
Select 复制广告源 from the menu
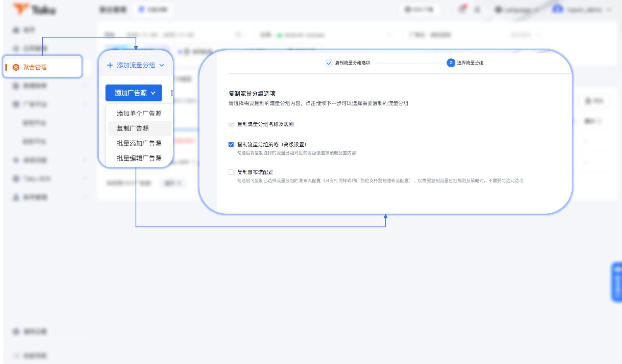click(x=133, y=128)
